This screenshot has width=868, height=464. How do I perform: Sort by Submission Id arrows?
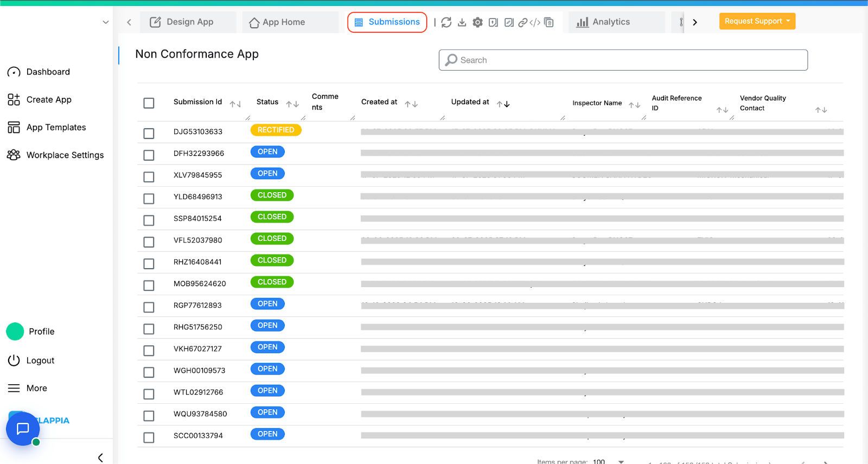pyautogui.click(x=235, y=104)
